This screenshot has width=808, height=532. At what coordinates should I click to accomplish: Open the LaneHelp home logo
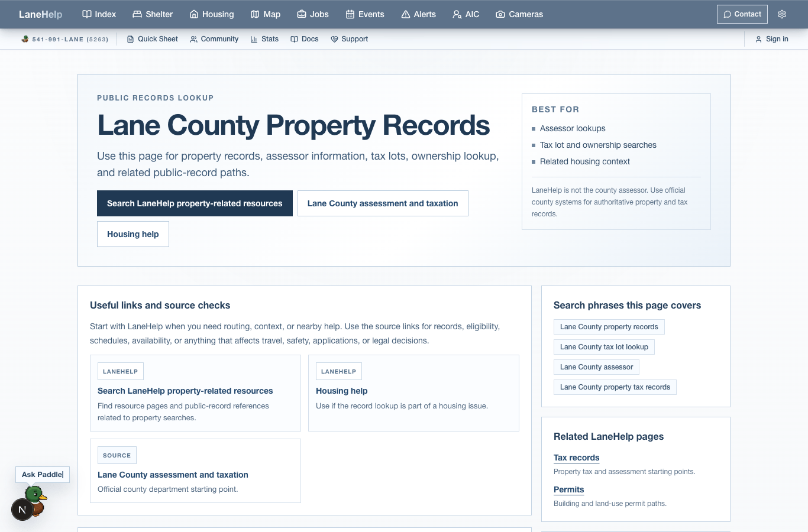coord(40,14)
